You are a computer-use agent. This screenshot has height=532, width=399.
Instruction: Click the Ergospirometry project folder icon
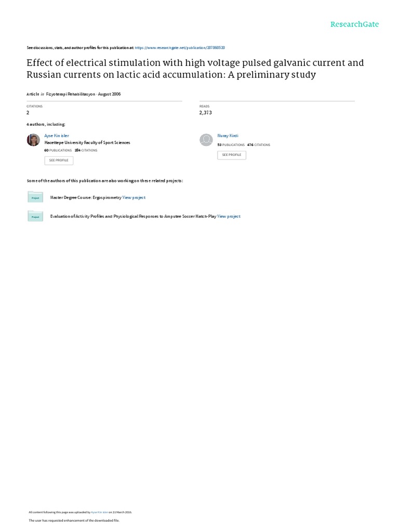(x=35, y=197)
